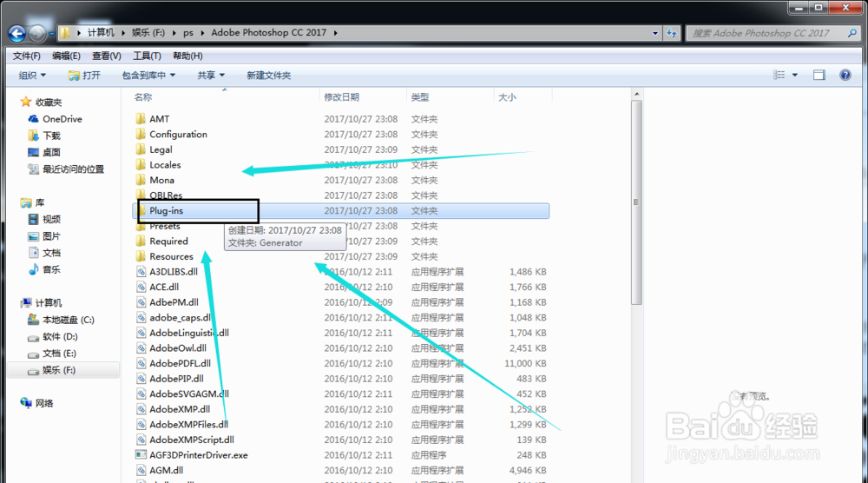Image resolution: width=868 pixels, height=483 pixels.
Task: Expand breadcrumb arrow after 娱乐 (F:)
Action: pyautogui.click(x=174, y=33)
